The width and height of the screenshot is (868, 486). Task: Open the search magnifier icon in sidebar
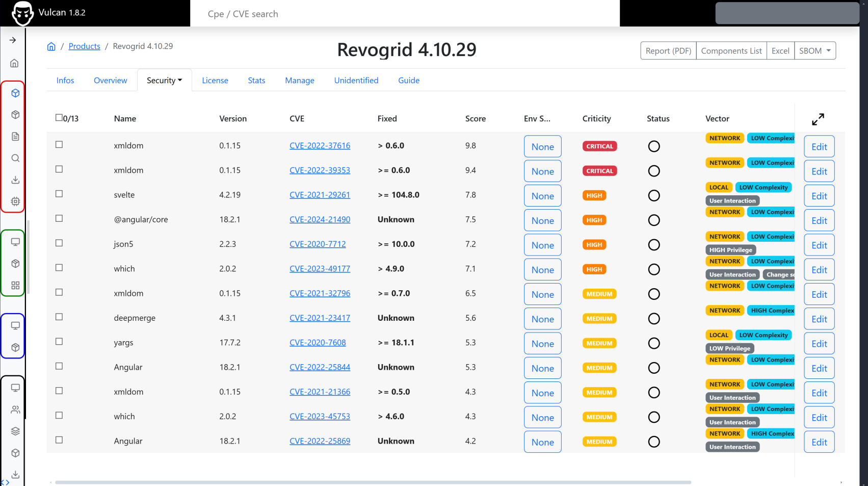[15, 158]
